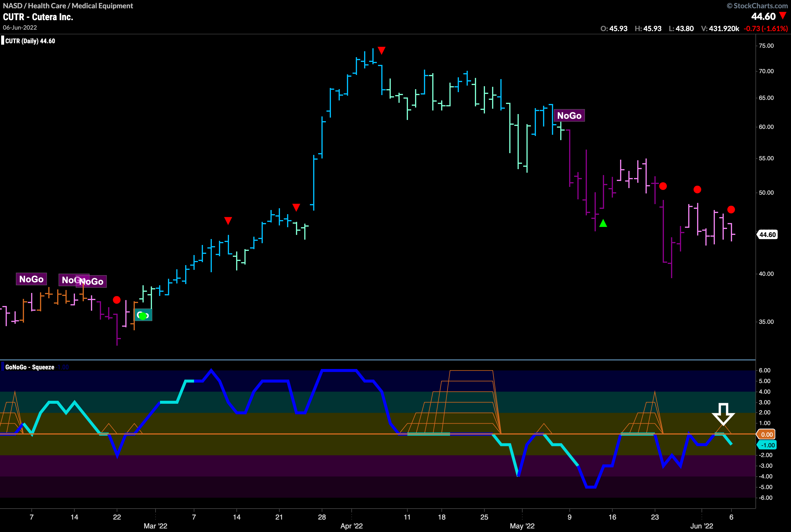Screen dimensions: 791x532
Task: Click the x-axis date label 22
Action: [x=117, y=517]
